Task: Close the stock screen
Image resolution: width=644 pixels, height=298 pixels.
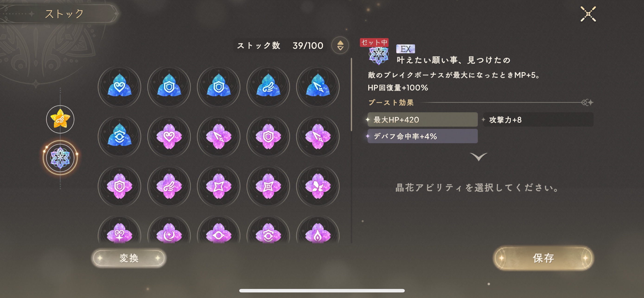Action: [588, 14]
